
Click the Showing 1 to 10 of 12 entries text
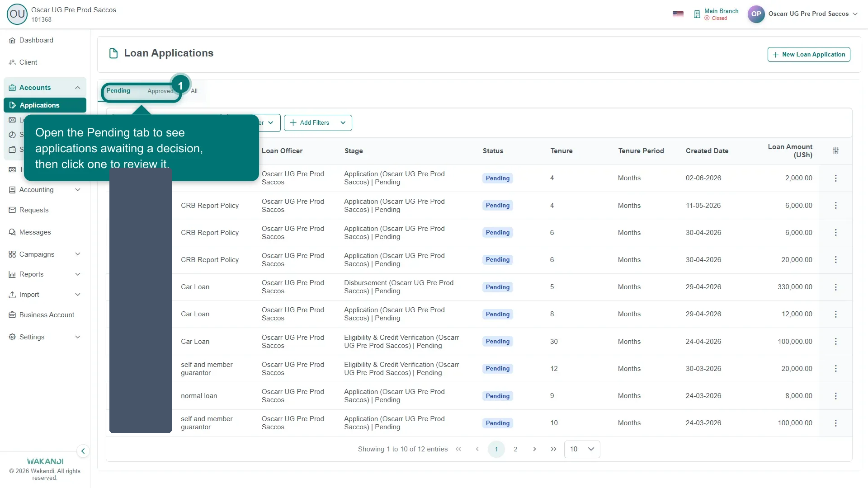[403, 449]
